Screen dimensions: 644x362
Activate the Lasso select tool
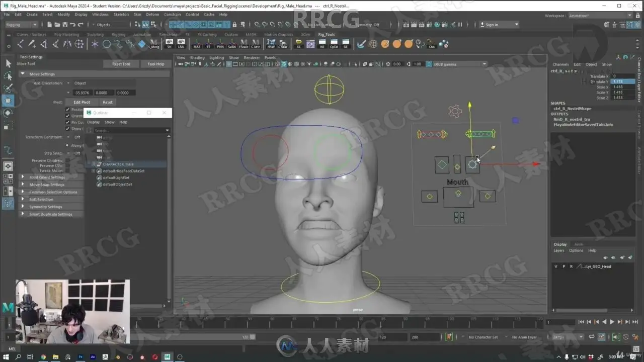8,76
